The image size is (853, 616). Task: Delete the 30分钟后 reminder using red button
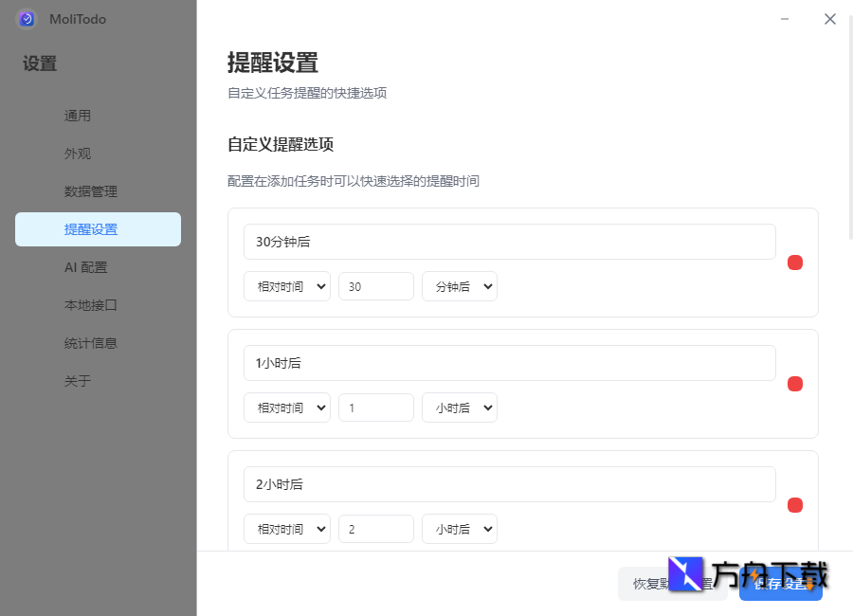tap(795, 263)
